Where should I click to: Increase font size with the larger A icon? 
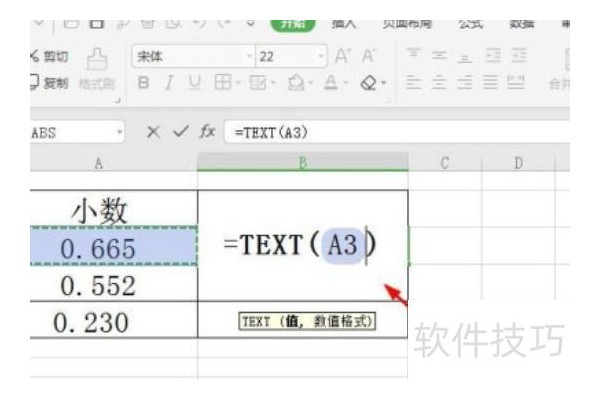tap(342, 56)
